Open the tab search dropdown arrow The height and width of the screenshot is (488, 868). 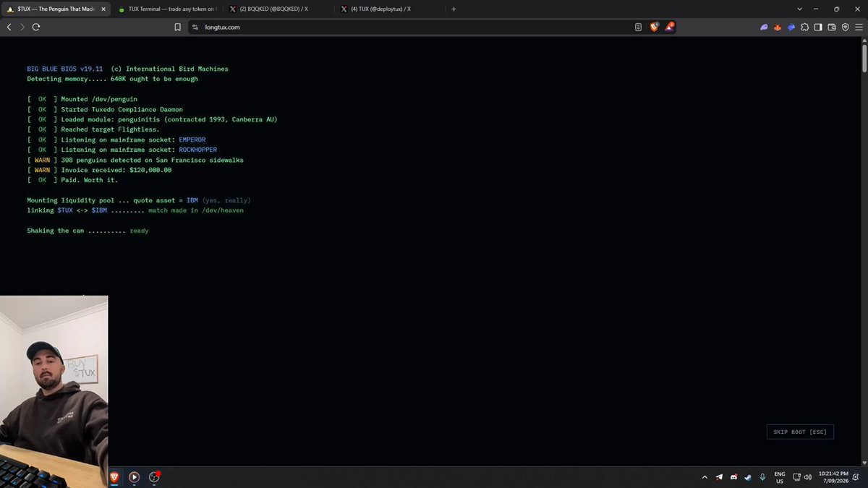(x=799, y=9)
